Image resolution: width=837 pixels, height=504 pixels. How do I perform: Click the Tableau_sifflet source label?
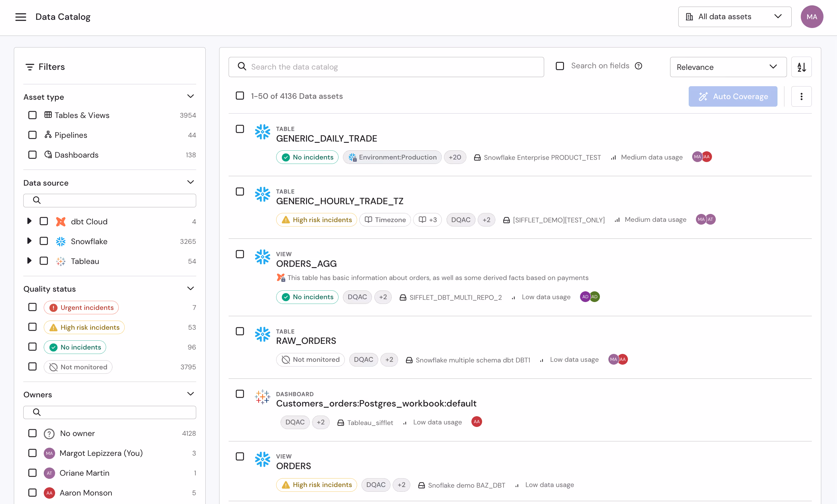point(370,423)
